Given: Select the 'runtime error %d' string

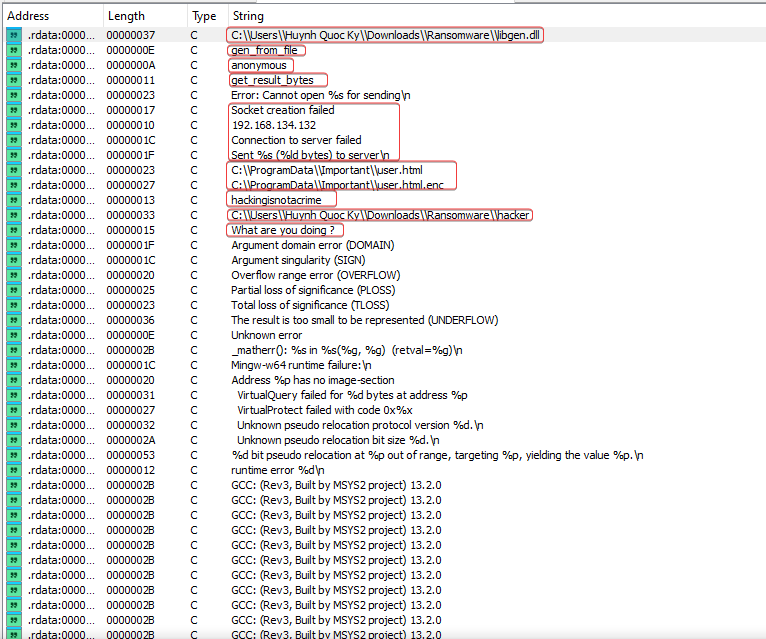Looking at the screenshot, I should tap(277, 470).
